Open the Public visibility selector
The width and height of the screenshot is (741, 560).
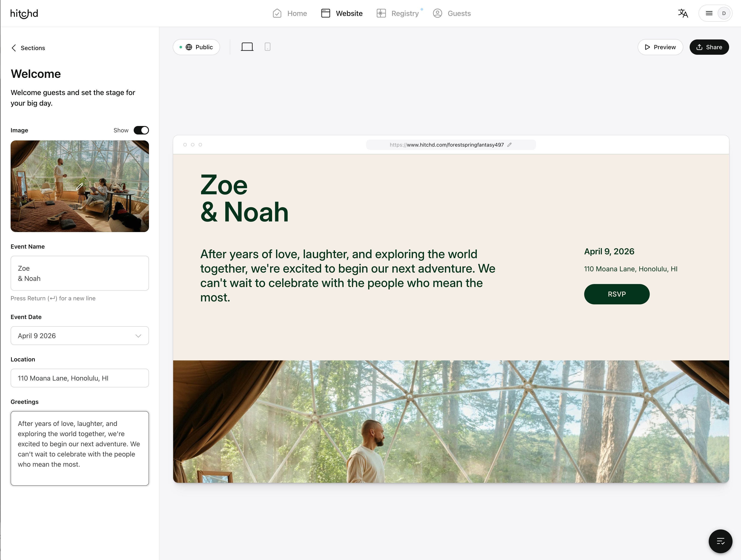click(x=196, y=47)
